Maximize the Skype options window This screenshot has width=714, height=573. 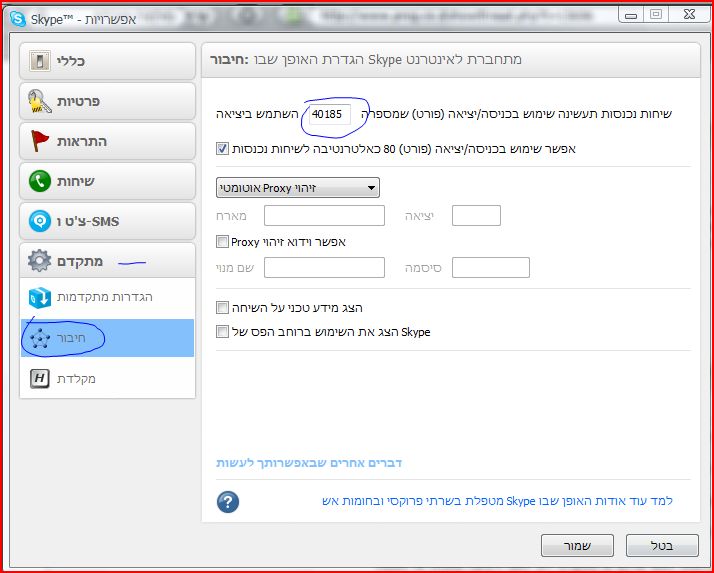click(656, 15)
